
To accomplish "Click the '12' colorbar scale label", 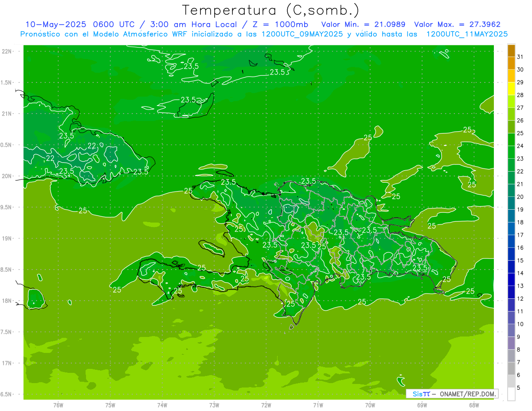I will click(520, 298).
